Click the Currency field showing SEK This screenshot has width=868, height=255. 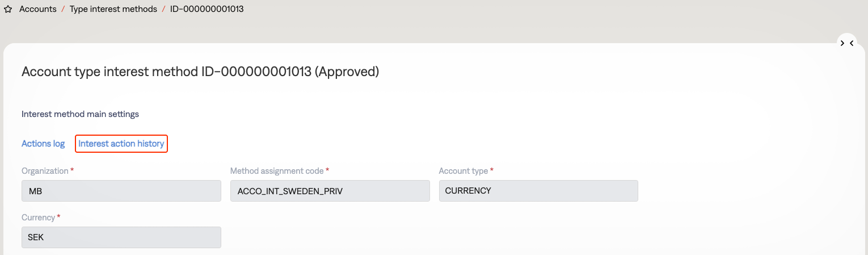121,237
